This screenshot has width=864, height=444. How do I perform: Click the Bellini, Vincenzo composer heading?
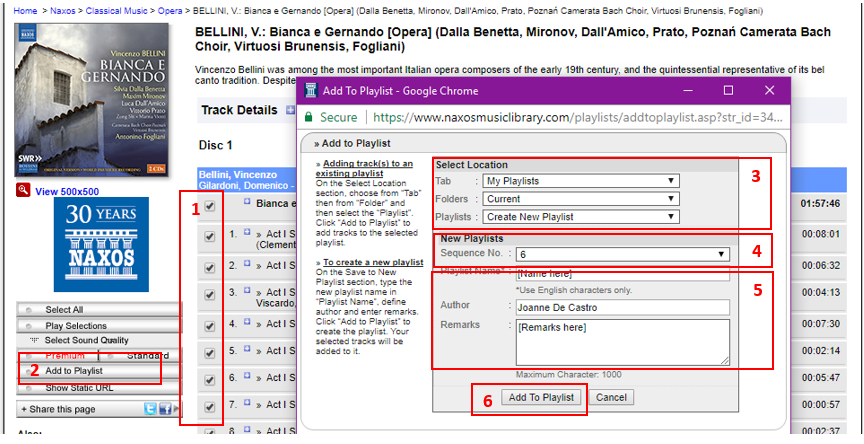click(237, 175)
